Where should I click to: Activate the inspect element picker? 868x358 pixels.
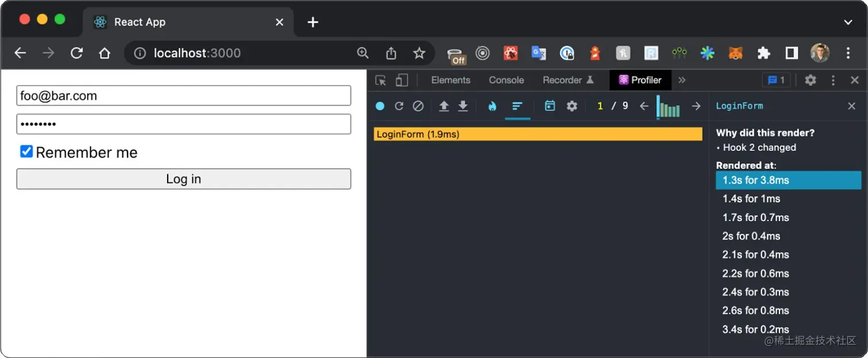[381, 80]
